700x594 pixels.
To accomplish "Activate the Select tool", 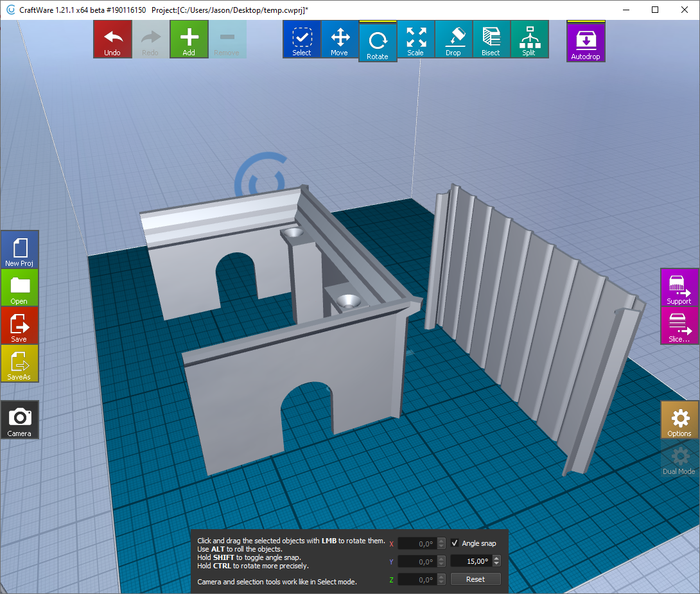I will (302, 39).
